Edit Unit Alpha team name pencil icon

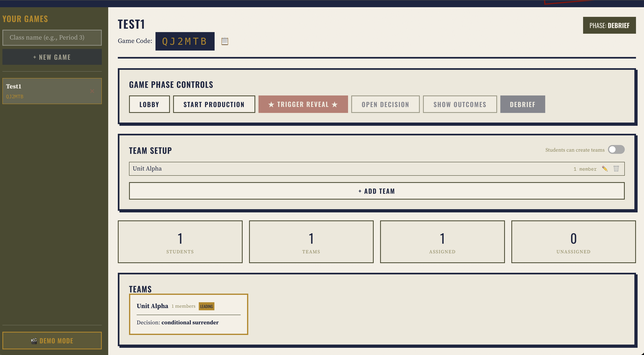point(605,169)
